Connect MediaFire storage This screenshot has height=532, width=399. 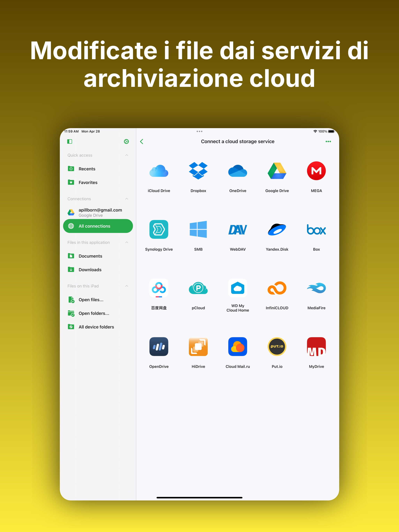point(316,288)
